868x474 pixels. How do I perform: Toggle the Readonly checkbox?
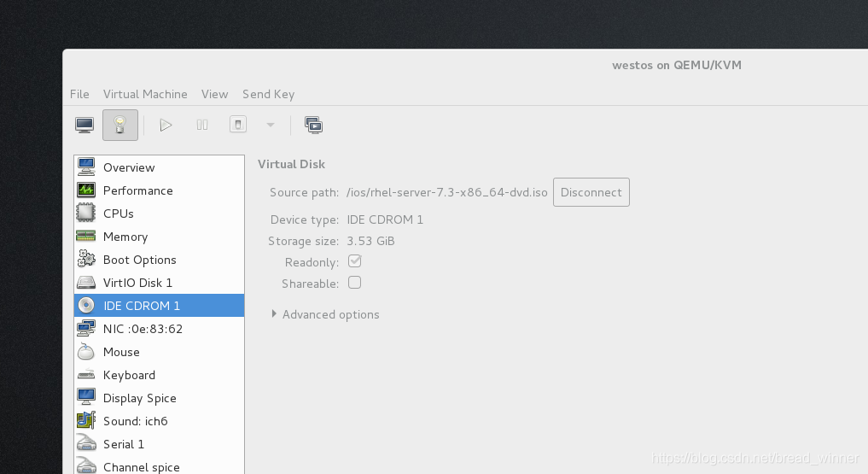click(x=354, y=260)
